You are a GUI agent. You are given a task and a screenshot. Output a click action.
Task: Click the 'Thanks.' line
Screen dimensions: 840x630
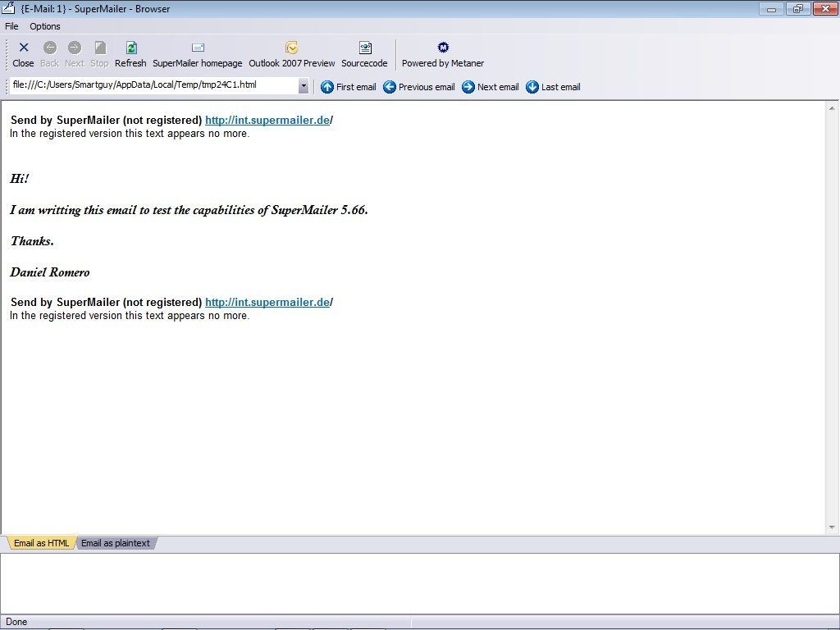click(32, 241)
